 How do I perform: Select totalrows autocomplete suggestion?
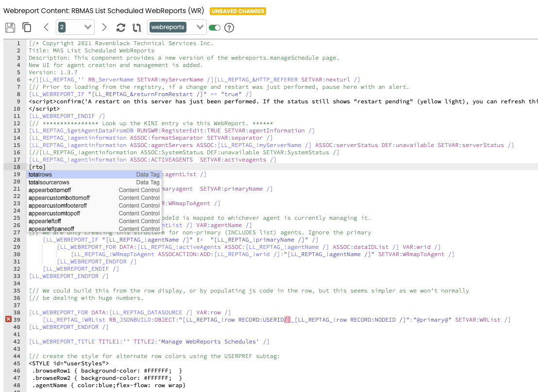[x=94, y=175]
